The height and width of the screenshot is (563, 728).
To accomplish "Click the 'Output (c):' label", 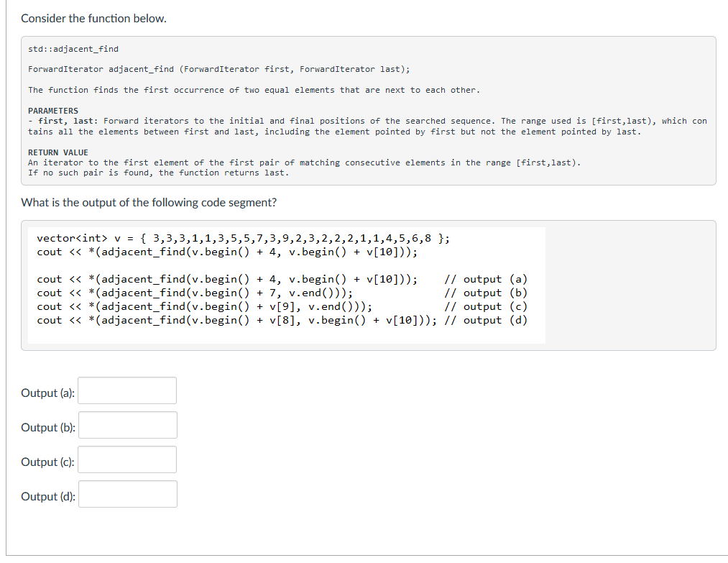I will pyautogui.click(x=48, y=462).
